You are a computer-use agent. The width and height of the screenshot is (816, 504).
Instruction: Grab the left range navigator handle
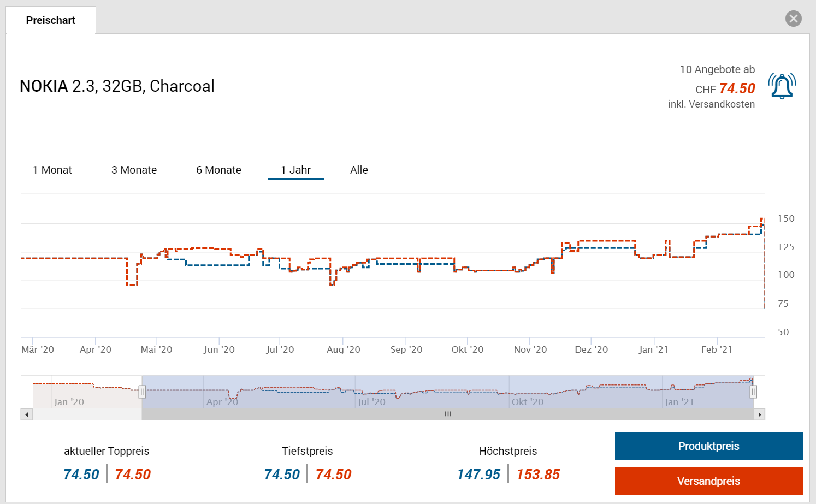coord(142,392)
